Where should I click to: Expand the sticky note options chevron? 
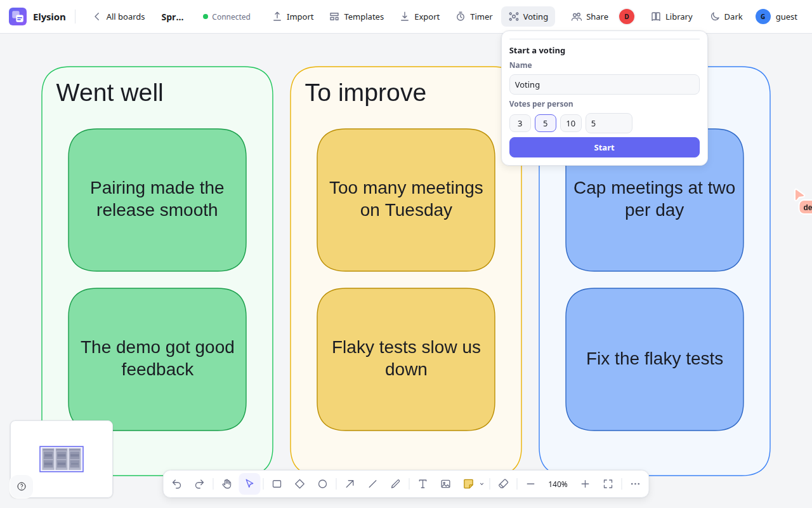pyautogui.click(x=481, y=484)
